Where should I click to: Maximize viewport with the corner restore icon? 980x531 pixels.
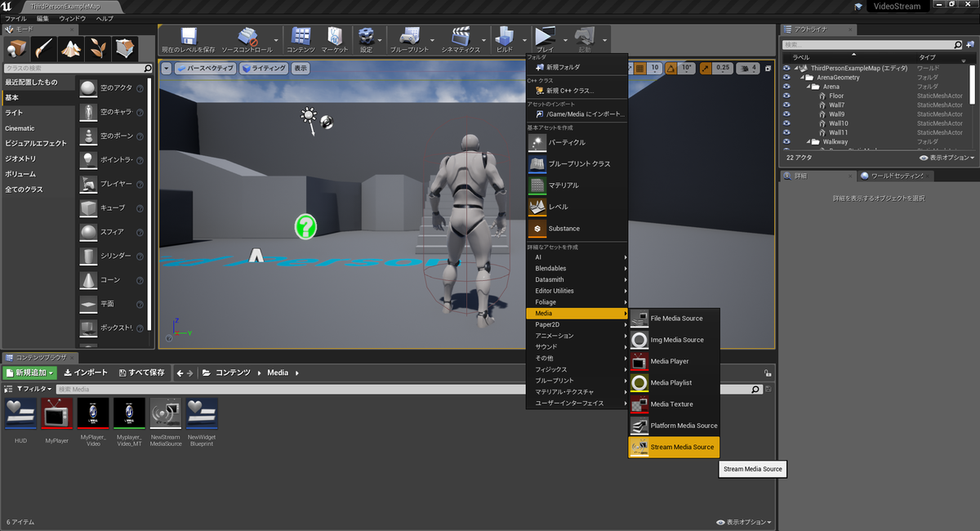point(768,68)
